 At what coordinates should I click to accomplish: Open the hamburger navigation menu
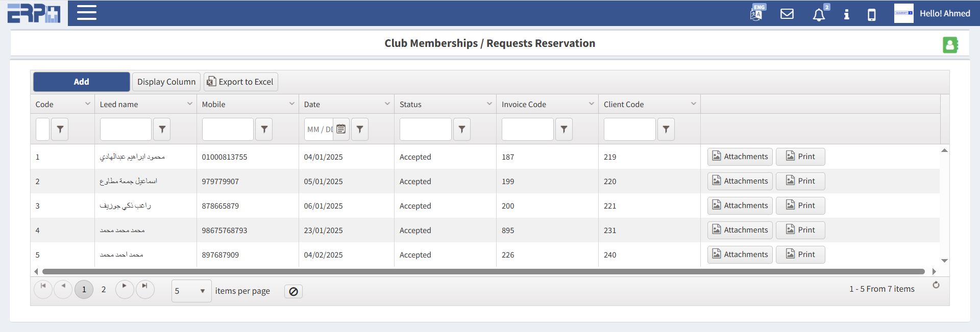[x=87, y=13]
